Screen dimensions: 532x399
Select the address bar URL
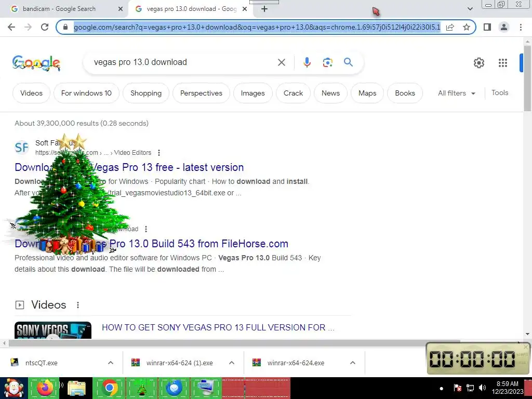tap(257, 27)
